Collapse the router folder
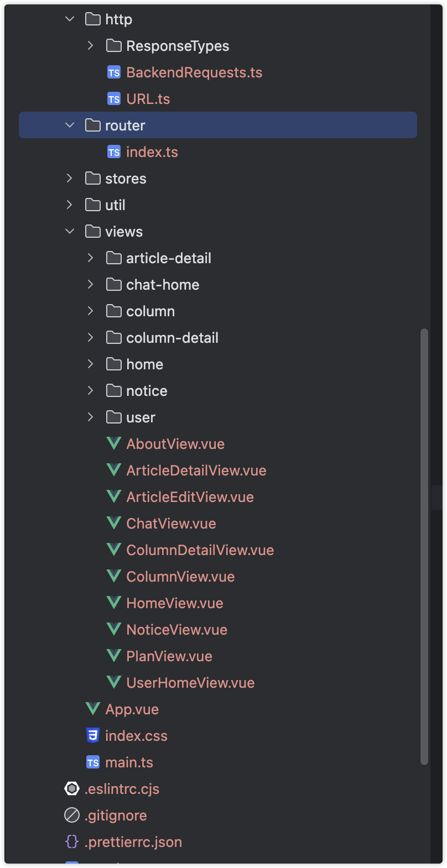447x868 pixels. point(70,126)
